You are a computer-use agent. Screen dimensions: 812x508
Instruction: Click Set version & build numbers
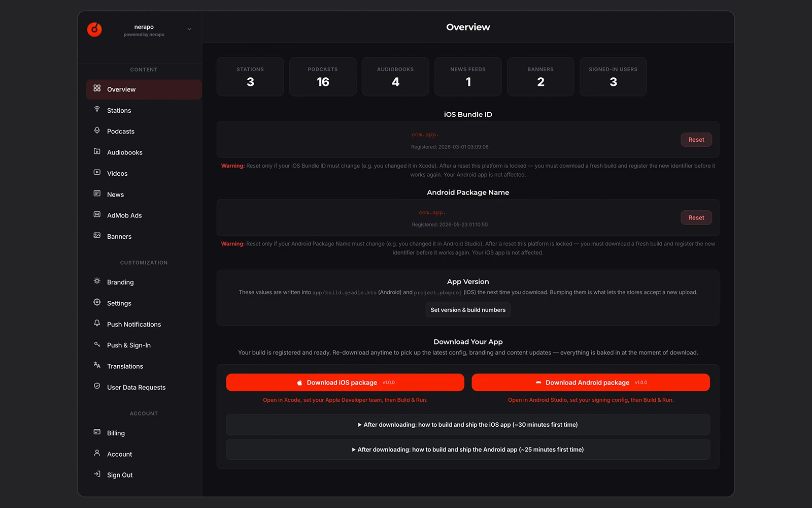click(x=468, y=310)
